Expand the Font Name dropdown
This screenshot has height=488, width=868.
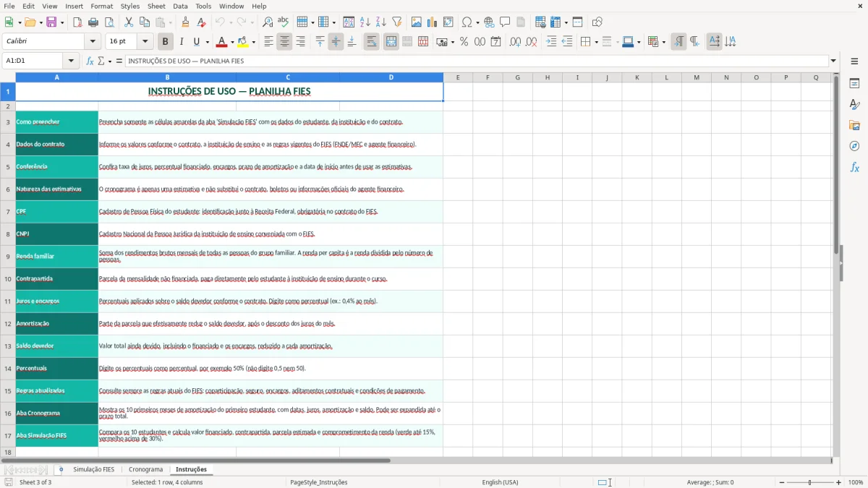click(93, 42)
